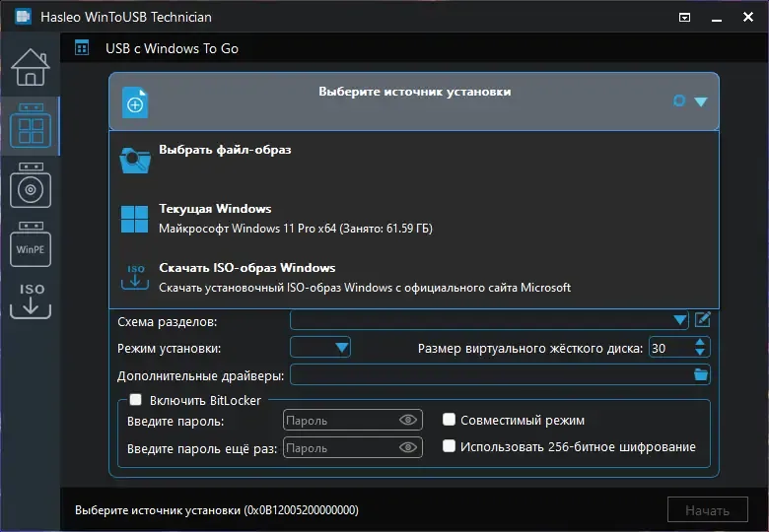This screenshot has height=532, width=769.
Task: Open the WinPE bootable USB sidebar icon
Action: [30, 245]
